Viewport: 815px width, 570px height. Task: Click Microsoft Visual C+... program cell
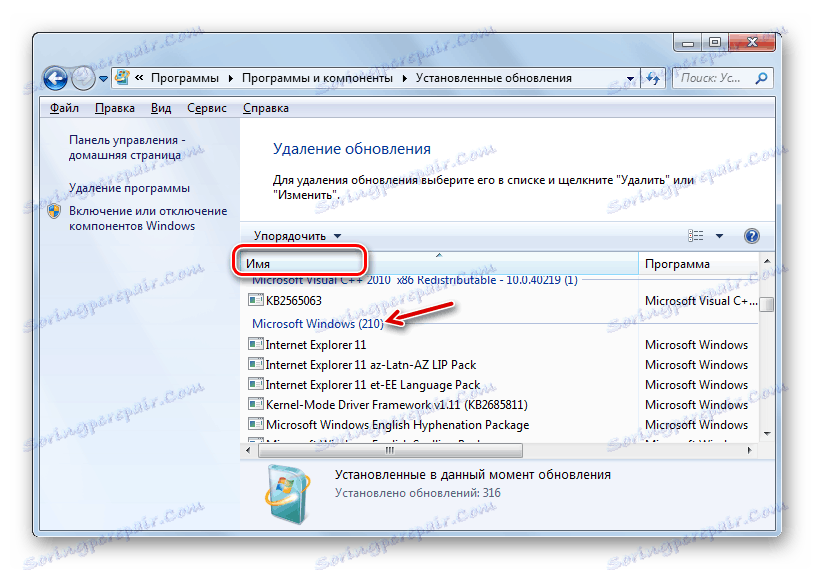pos(701,300)
